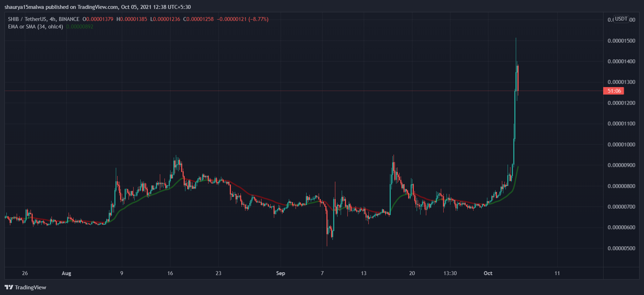Click the close price value C0.00001258
The height and width of the screenshot is (295, 644).
click(x=199, y=19)
